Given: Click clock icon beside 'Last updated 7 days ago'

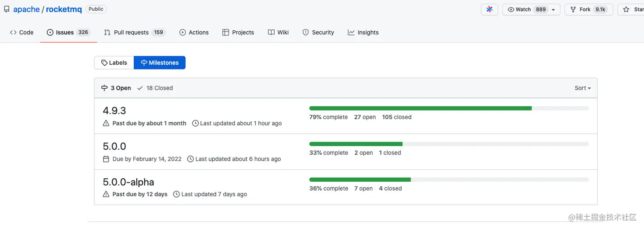Looking at the screenshot, I should pos(176,194).
